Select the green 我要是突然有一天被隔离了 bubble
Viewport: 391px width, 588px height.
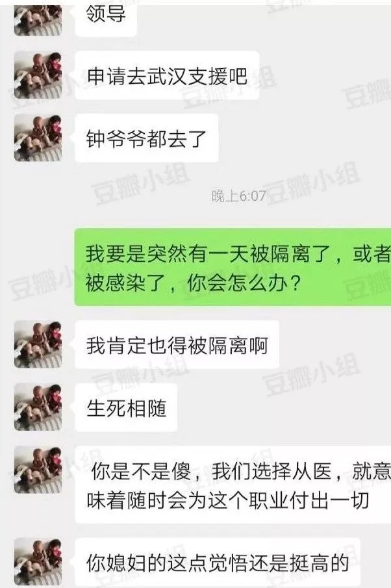[233, 267]
